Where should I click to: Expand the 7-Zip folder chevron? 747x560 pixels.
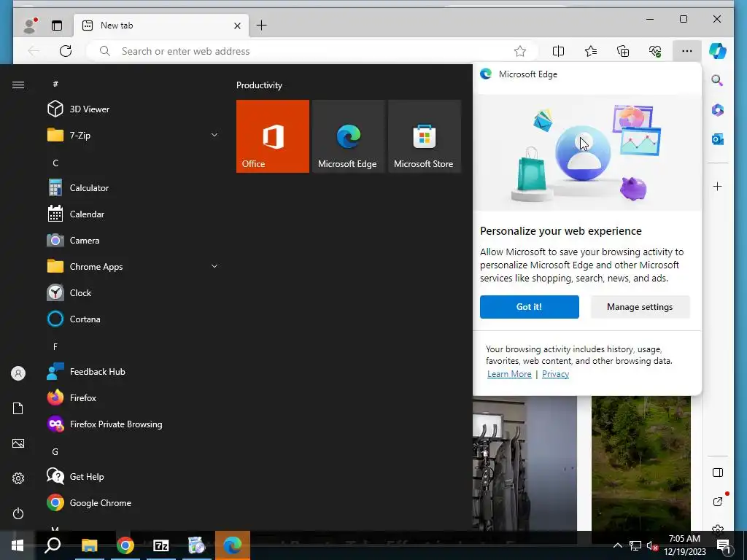(x=214, y=135)
